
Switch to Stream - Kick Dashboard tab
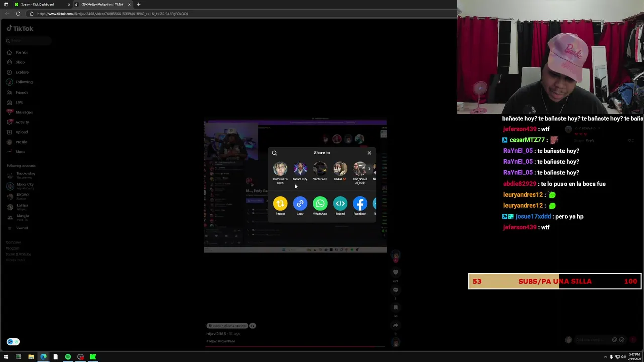pyautogui.click(x=41, y=4)
